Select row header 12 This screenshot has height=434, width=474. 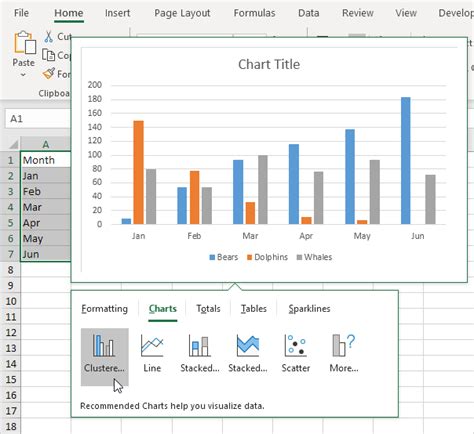(x=10, y=332)
